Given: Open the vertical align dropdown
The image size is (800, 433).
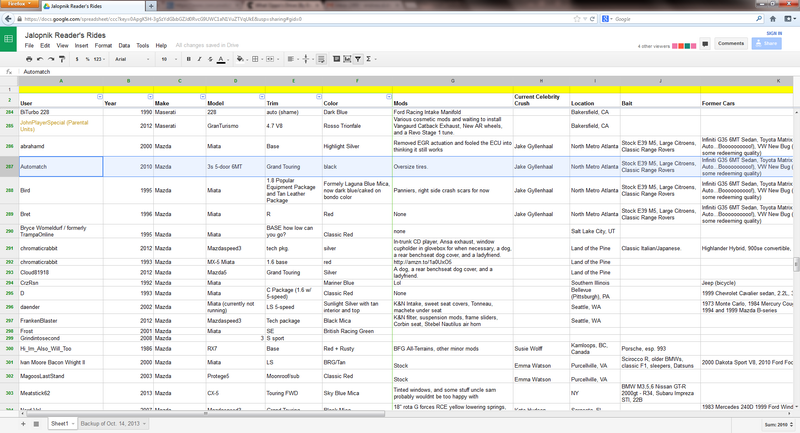Looking at the screenshot, I should [307, 59].
